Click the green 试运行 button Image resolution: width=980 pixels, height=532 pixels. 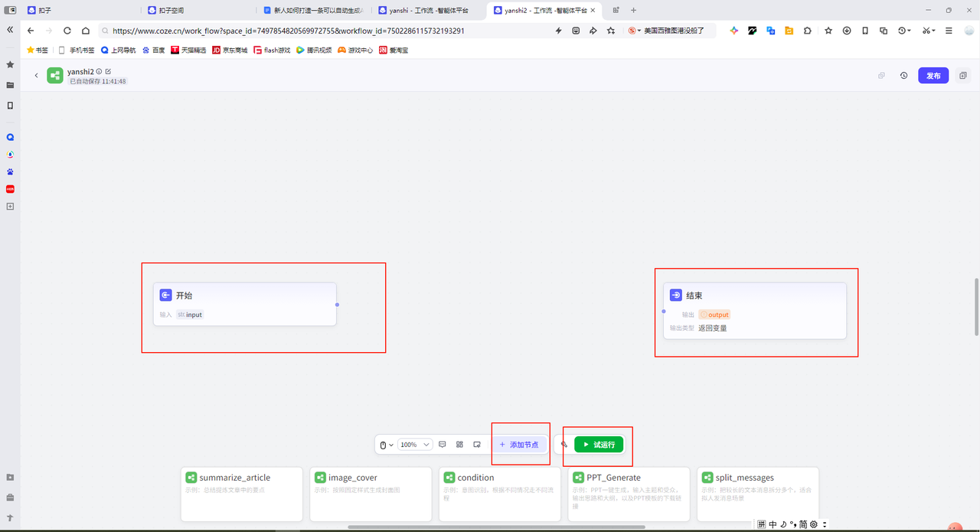point(599,444)
